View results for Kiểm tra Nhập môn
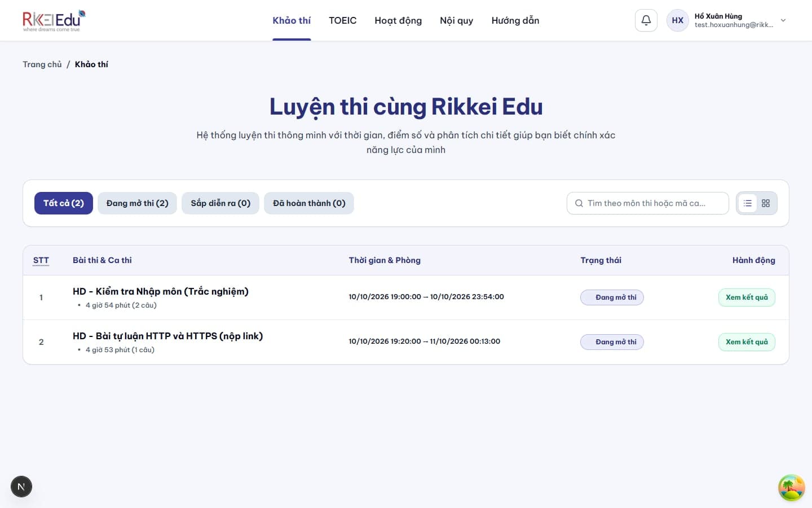 pyautogui.click(x=747, y=297)
